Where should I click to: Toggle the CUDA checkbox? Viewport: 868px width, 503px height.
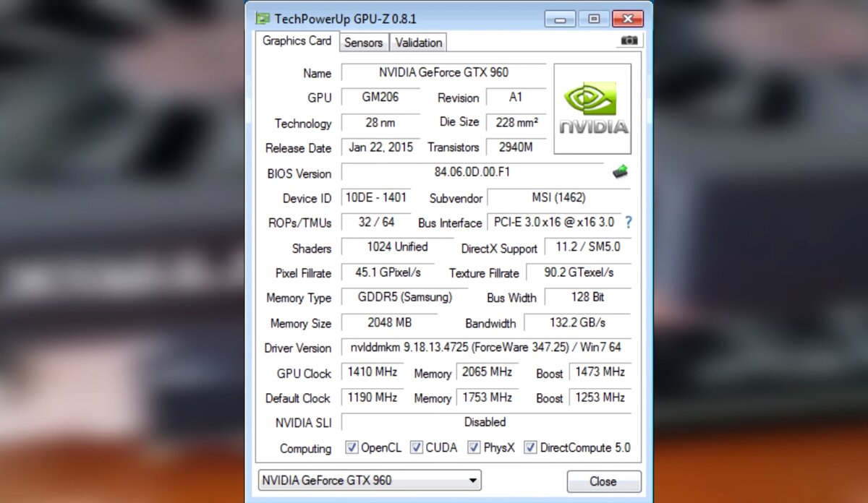pos(417,447)
